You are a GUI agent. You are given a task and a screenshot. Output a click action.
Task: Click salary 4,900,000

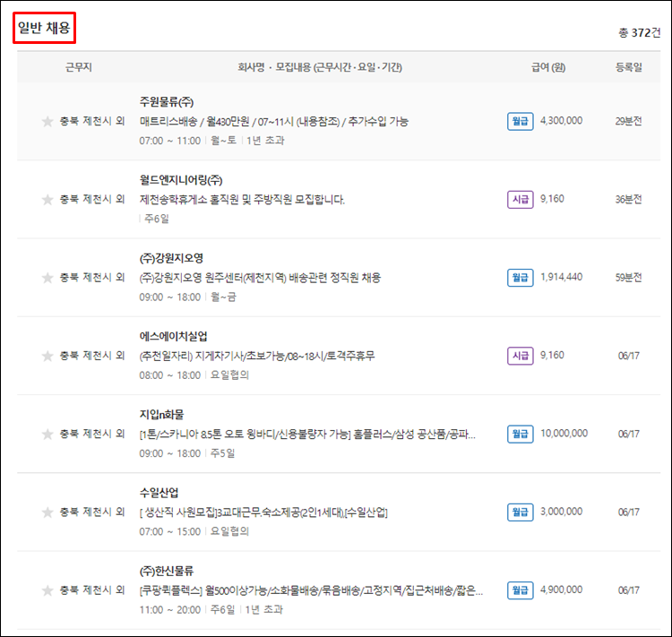[x=561, y=590]
